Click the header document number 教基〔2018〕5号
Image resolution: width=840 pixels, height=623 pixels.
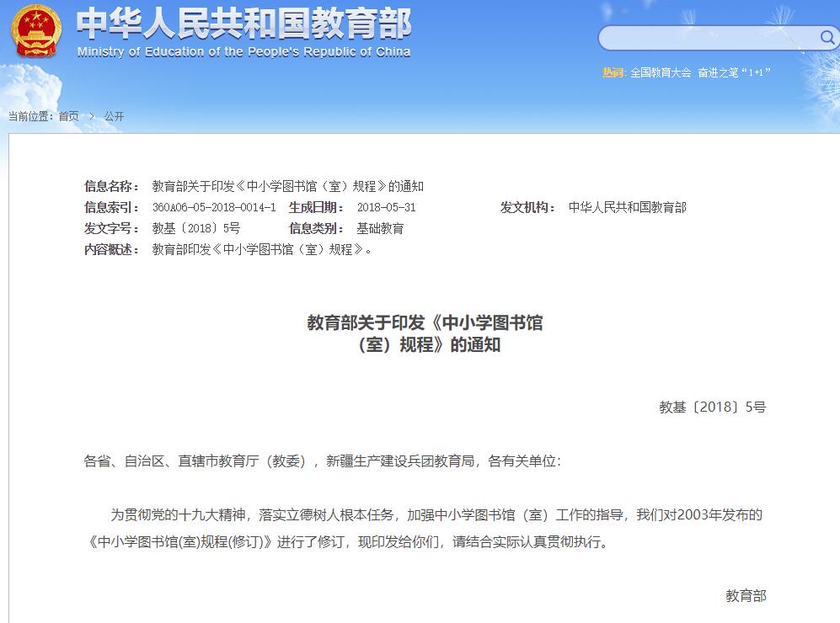coord(196,228)
